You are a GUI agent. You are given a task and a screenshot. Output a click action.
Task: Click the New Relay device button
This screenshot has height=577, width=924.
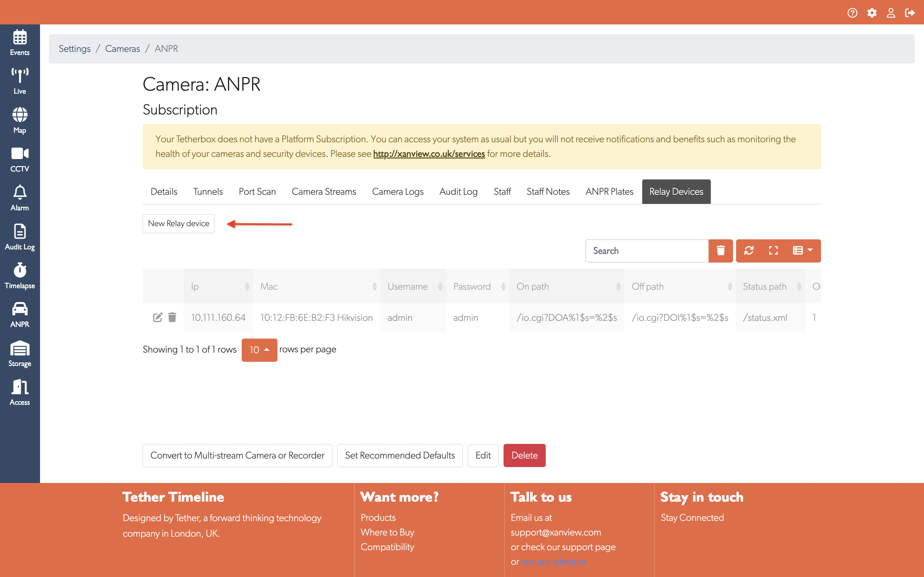[x=179, y=223]
